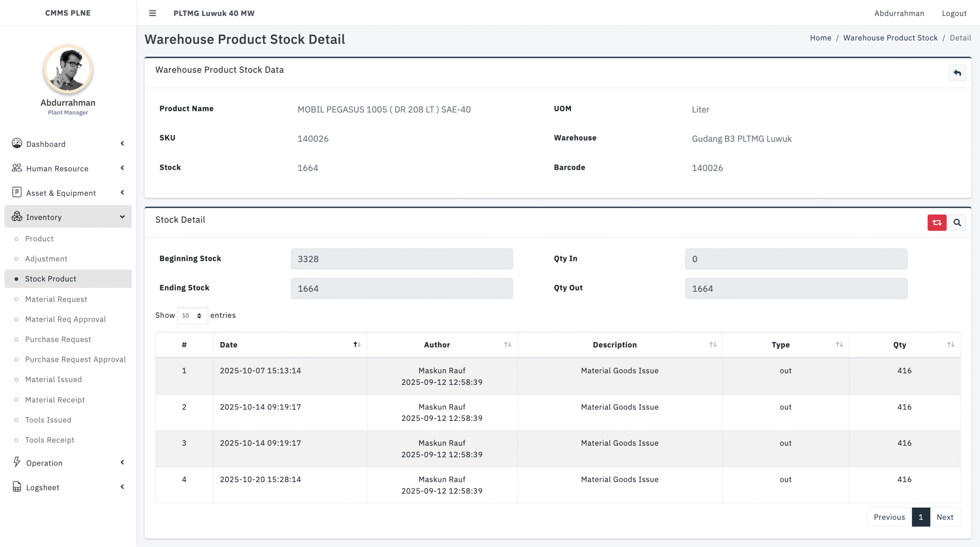The width and height of the screenshot is (980, 547).
Task: Sort by the Description column arrows
Action: pyautogui.click(x=713, y=345)
